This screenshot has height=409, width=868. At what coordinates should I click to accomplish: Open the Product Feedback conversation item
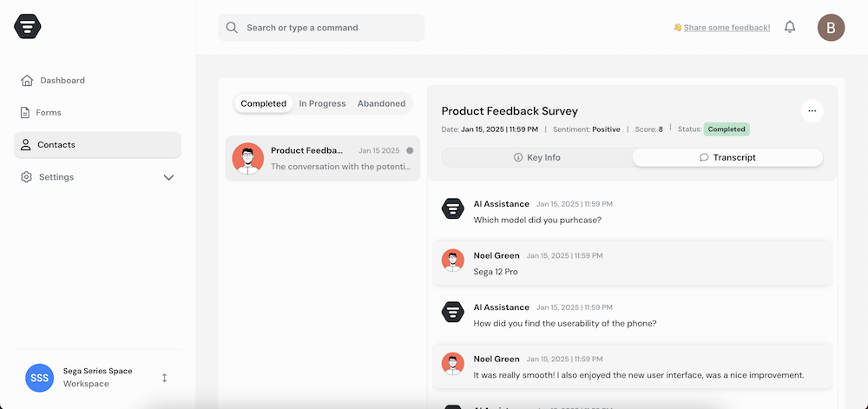pyautogui.click(x=322, y=158)
